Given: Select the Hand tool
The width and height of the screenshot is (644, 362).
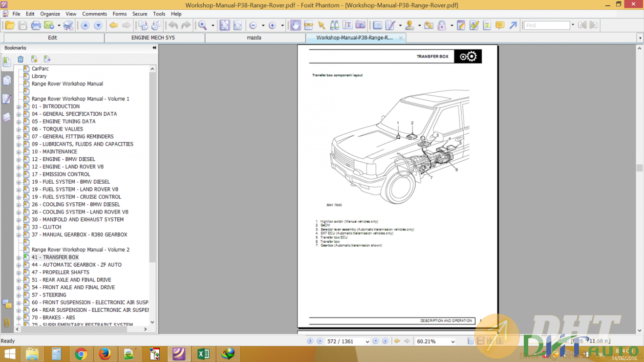Looking at the screenshot, I should click(296, 25).
